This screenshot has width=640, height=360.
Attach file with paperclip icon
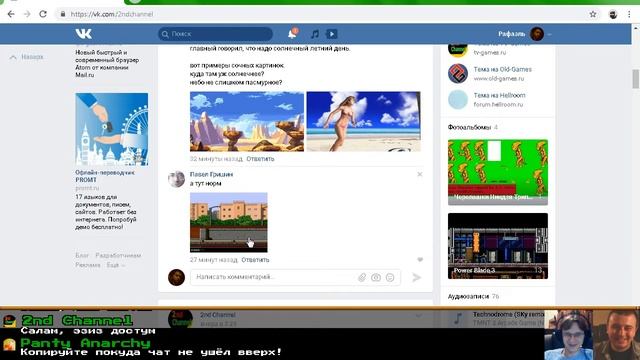tap(362, 278)
